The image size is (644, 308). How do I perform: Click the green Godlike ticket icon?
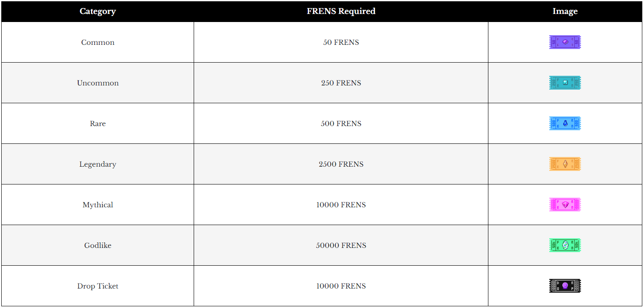[565, 245]
